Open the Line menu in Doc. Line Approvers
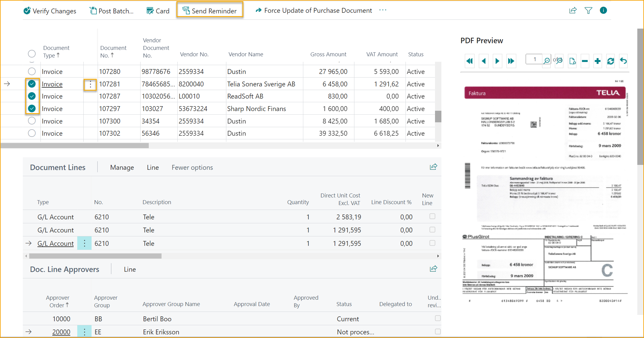This screenshot has width=644, height=338. pos(130,270)
